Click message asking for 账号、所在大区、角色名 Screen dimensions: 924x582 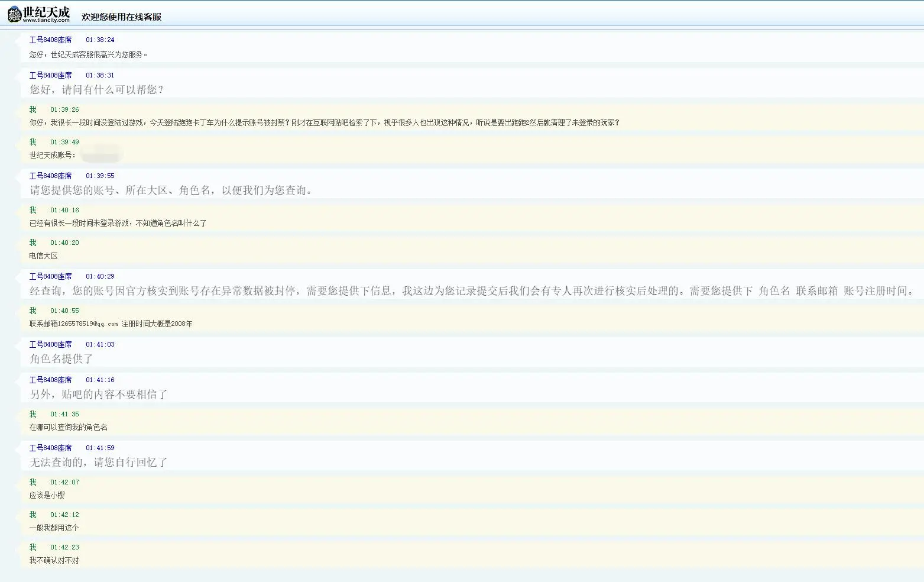pyautogui.click(x=171, y=190)
